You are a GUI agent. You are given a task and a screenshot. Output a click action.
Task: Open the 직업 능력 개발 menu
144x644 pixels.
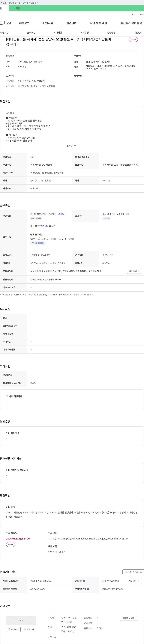coord(99,23)
